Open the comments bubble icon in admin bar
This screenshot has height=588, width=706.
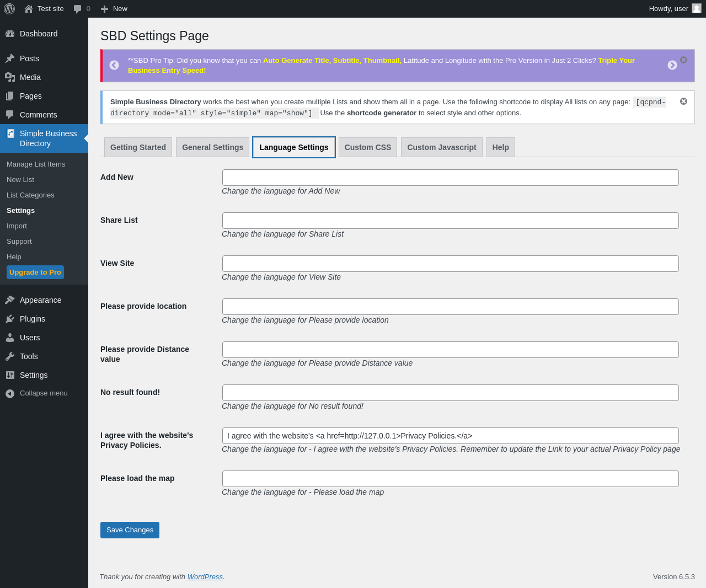(77, 9)
